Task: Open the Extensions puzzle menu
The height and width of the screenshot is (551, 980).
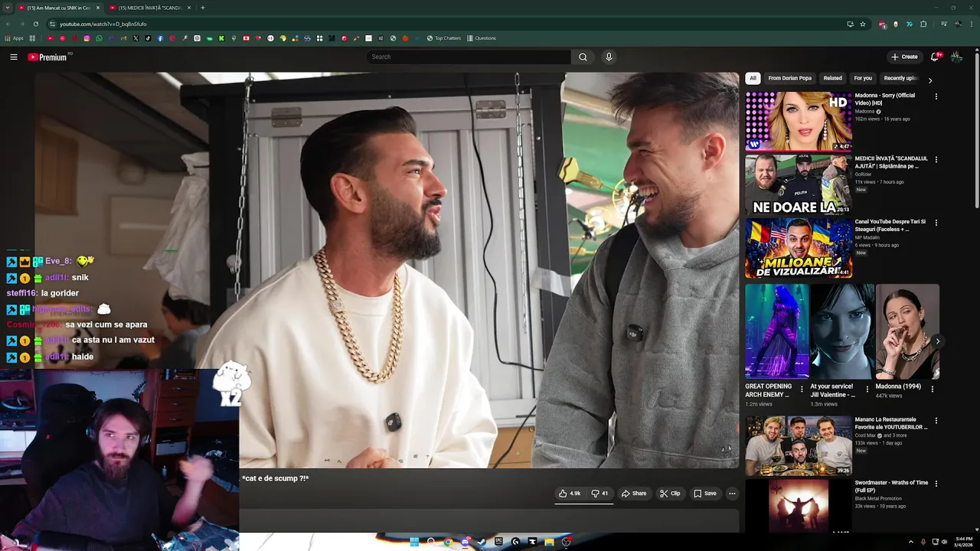Action: click(923, 24)
